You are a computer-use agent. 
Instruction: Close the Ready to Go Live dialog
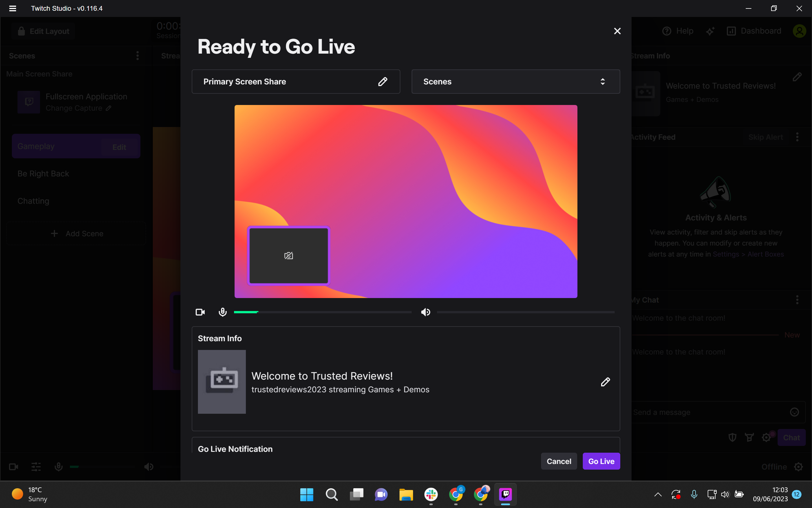point(617,31)
